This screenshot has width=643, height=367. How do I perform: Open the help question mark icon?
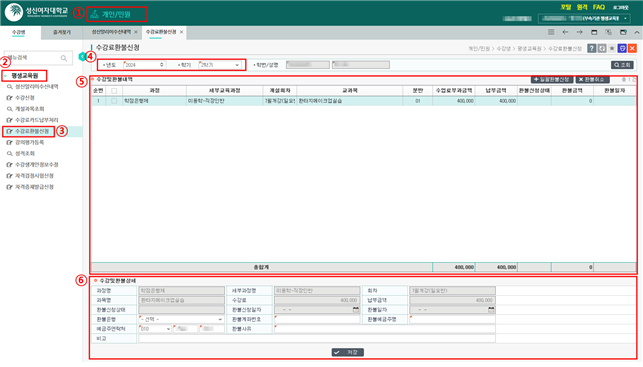(x=591, y=48)
